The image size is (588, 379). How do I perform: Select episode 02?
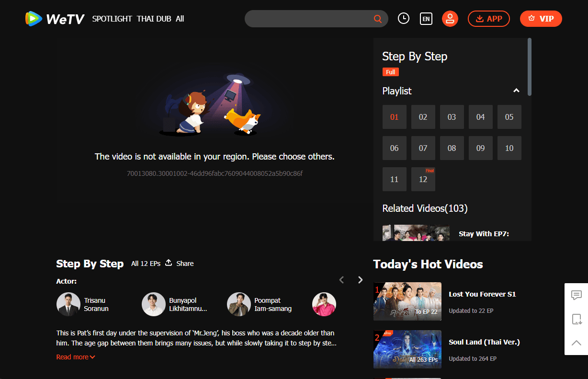[x=423, y=117]
